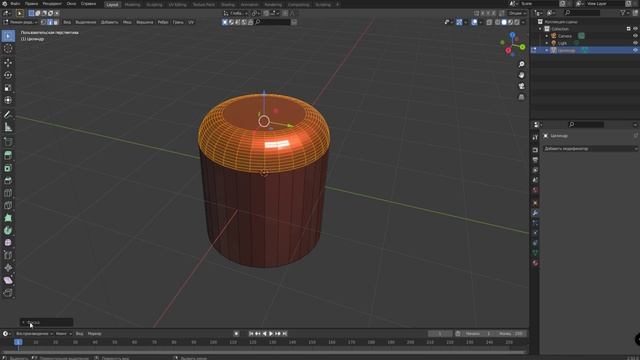The width and height of the screenshot is (640, 360).
Task: Pick the Scale tool
Action: [x=8, y=88]
